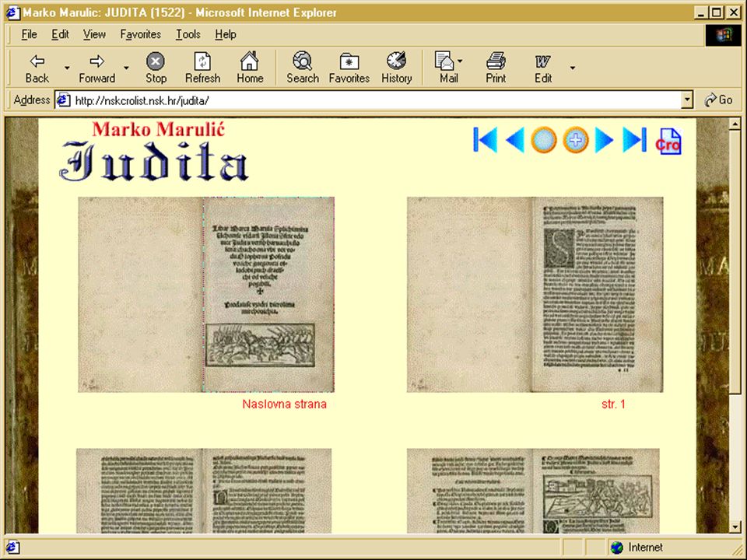
Task: Open the str. 1 page thumbnail
Action: (535, 294)
